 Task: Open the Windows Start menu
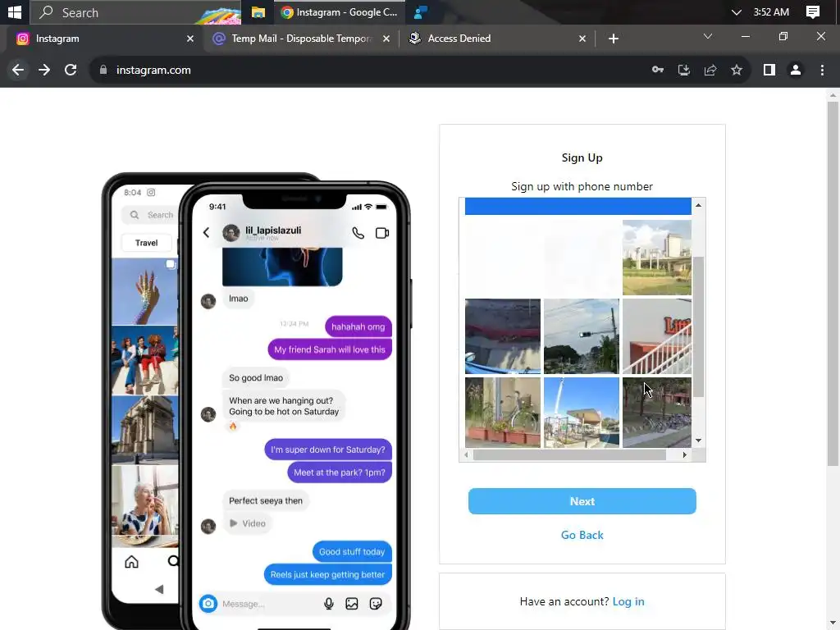(15, 11)
